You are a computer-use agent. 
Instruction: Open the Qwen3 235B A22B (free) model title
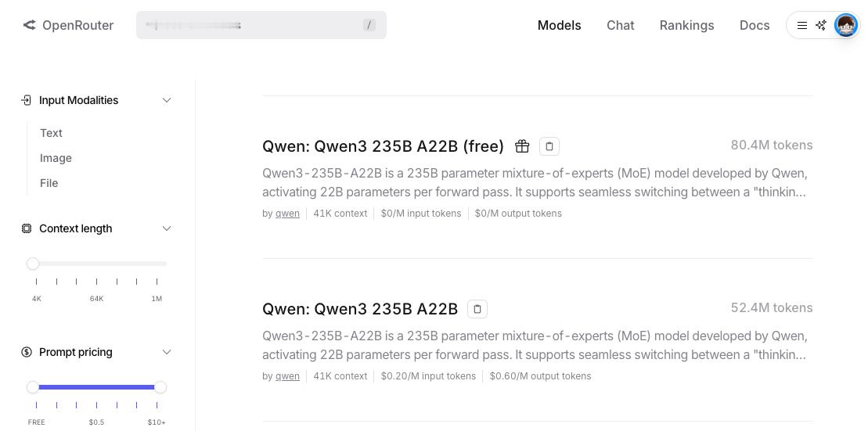[x=383, y=146]
